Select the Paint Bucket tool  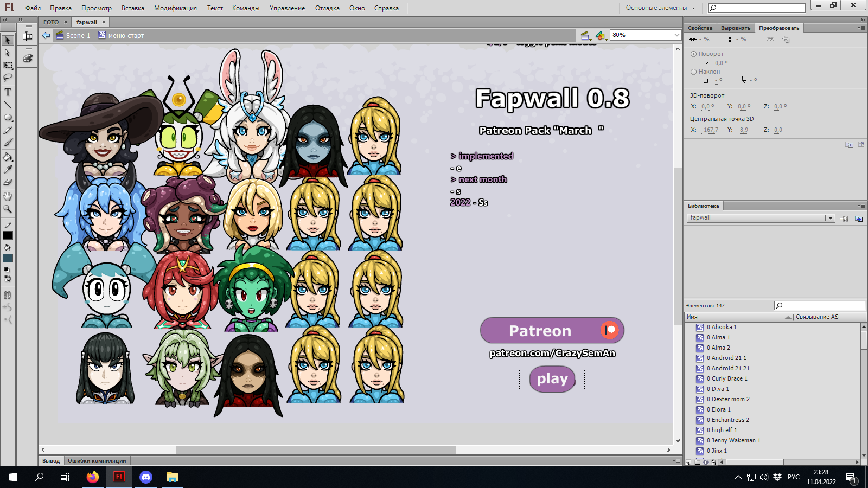click(x=8, y=157)
